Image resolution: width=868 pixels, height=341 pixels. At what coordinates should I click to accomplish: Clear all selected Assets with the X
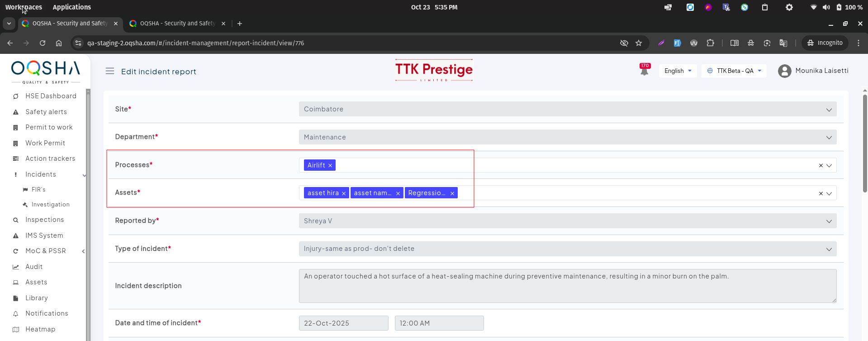click(x=821, y=193)
